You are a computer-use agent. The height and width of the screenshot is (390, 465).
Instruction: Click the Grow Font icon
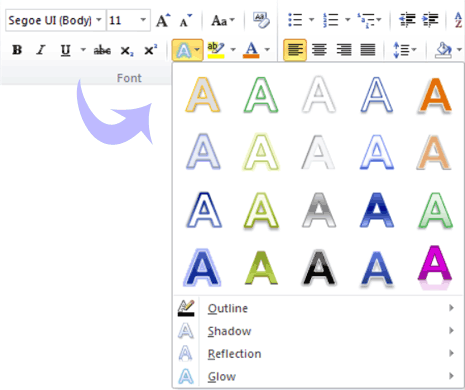(x=163, y=21)
